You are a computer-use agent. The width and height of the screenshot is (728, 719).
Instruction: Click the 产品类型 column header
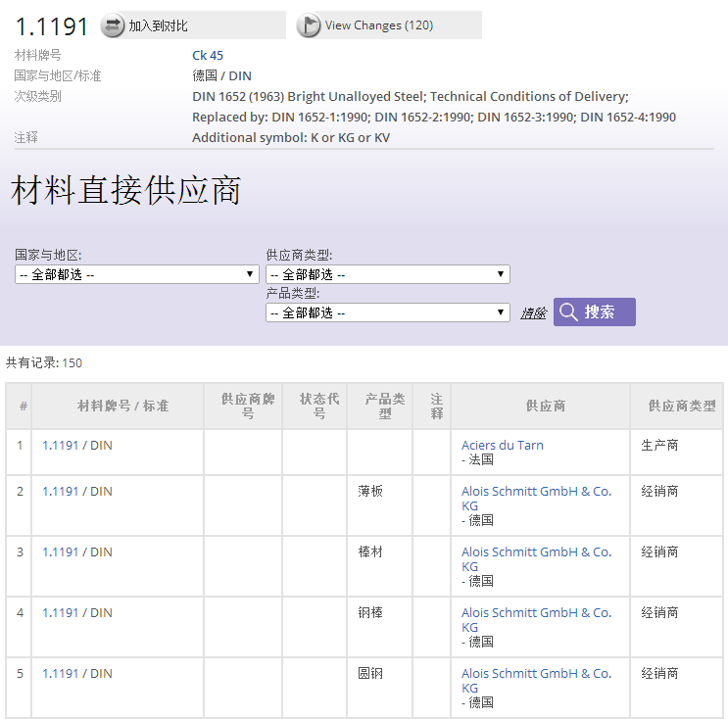[384, 406]
